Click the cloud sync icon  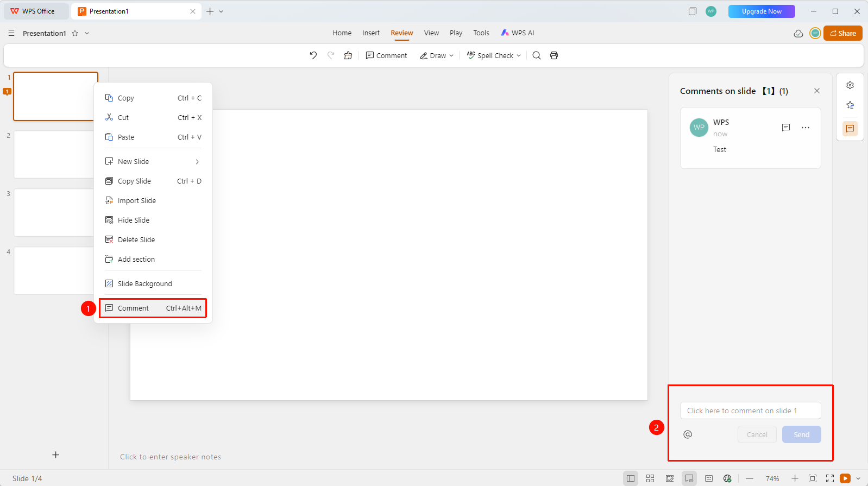(x=798, y=33)
